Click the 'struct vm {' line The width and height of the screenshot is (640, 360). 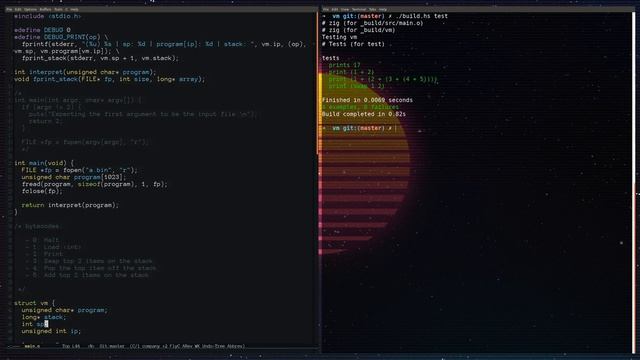pyautogui.click(x=34, y=303)
